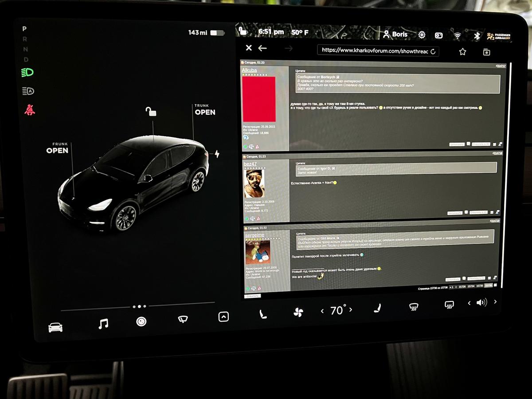Open the climate fan control
The height and width of the screenshot is (399, 532).
click(x=298, y=312)
